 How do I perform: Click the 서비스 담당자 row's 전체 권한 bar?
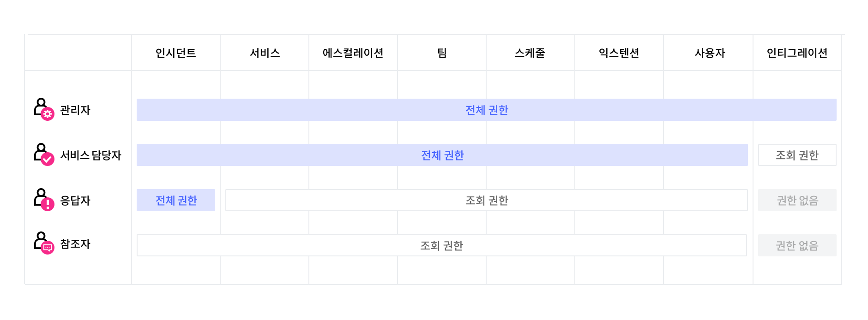coord(442,155)
